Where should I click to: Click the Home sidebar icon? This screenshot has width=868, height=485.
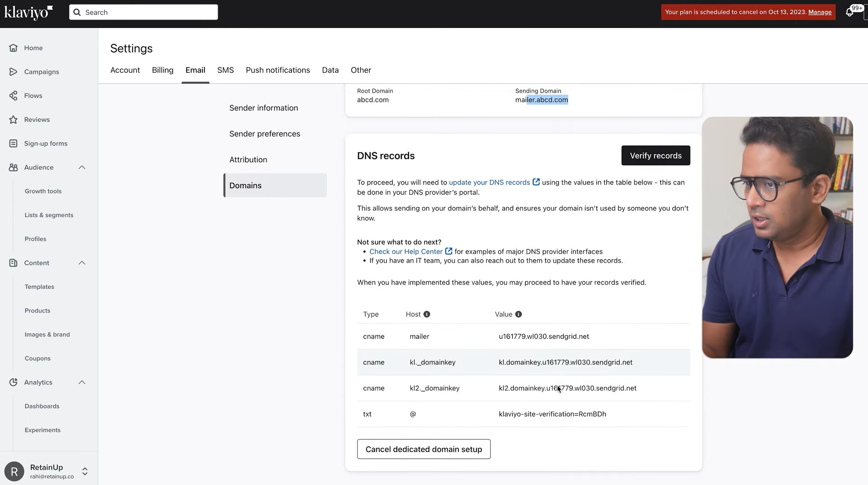(x=13, y=48)
